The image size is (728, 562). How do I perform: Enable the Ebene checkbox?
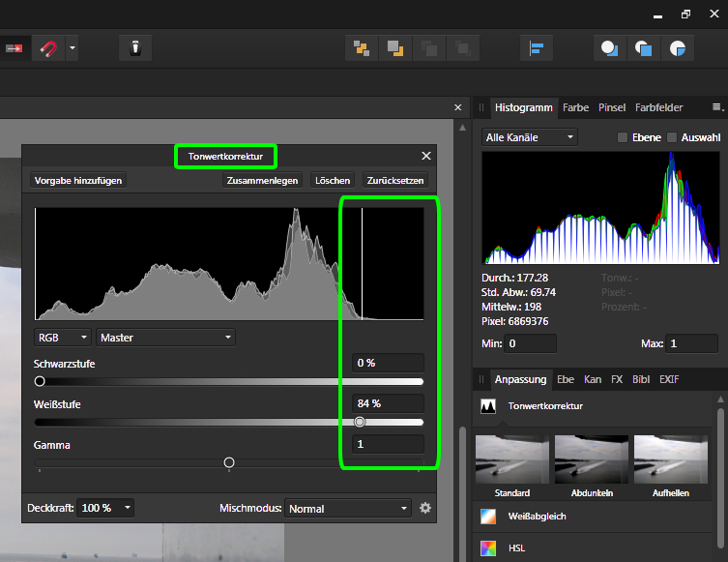coord(624,138)
